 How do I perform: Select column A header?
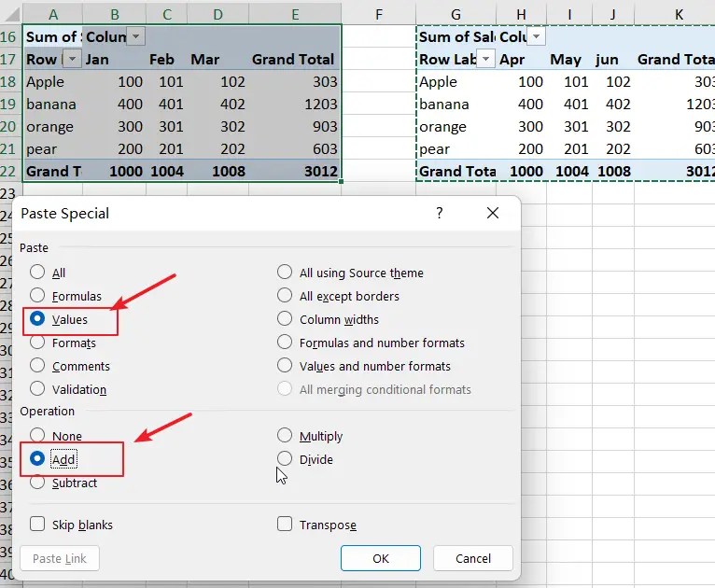(53, 14)
